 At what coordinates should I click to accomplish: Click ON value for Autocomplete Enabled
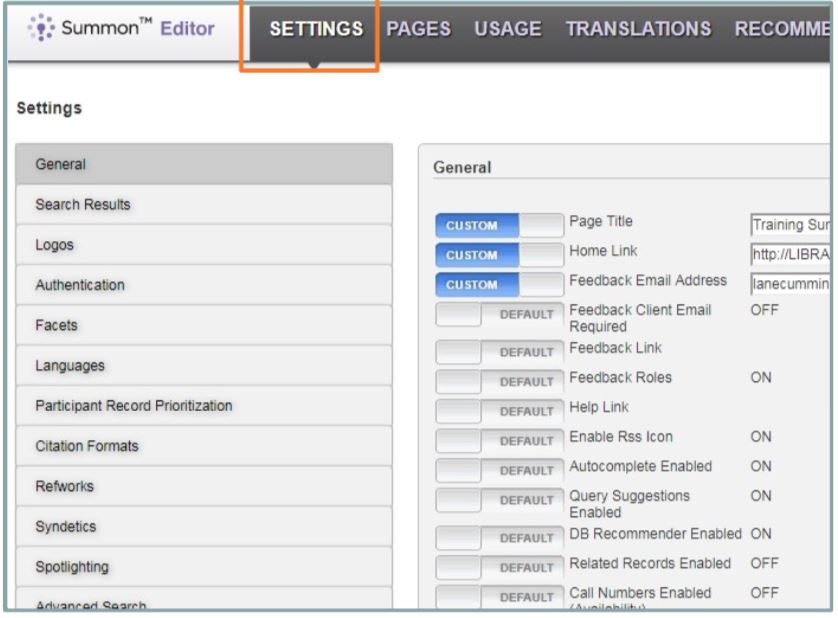click(761, 466)
